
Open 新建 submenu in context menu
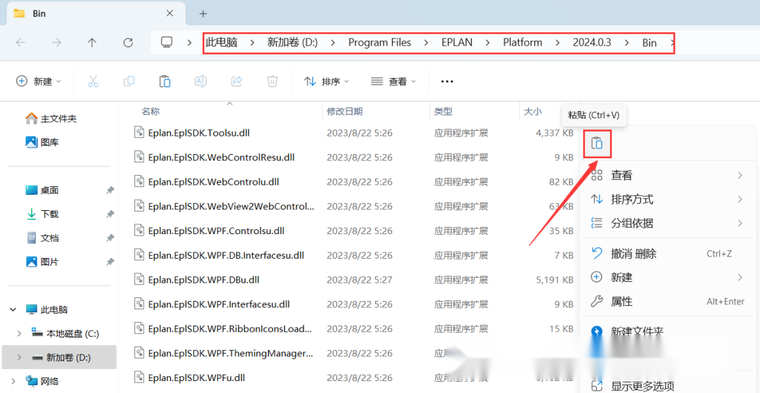pyautogui.click(x=667, y=278)
